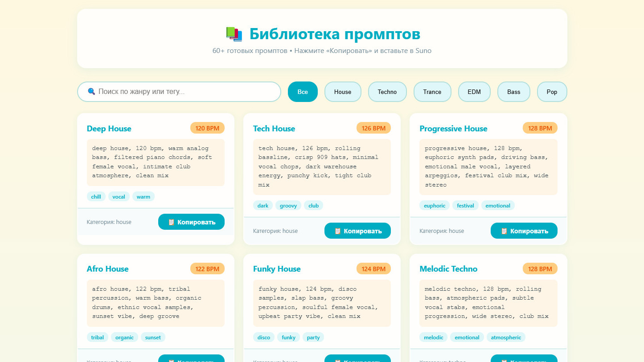Copy the Deep House prompt
This screenshot has width=644, height=362.
point(191,222)
